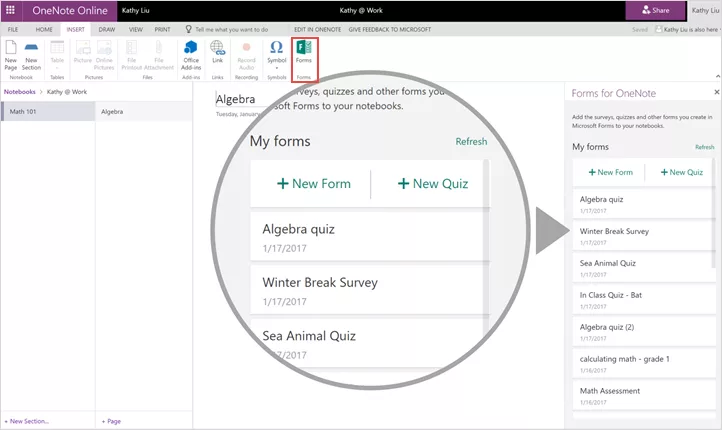Insert a New Section from the ribbon

[x=31, y=55]
